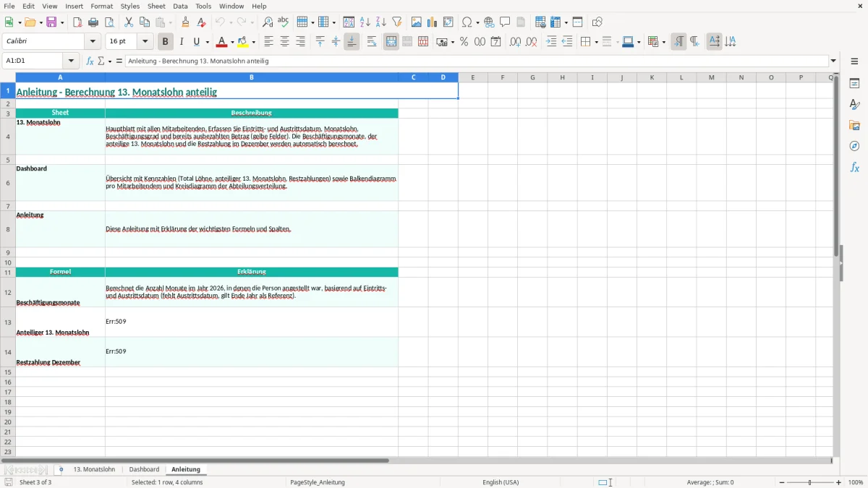
Task: Open Find and Replace
Action: click(268, 22)
